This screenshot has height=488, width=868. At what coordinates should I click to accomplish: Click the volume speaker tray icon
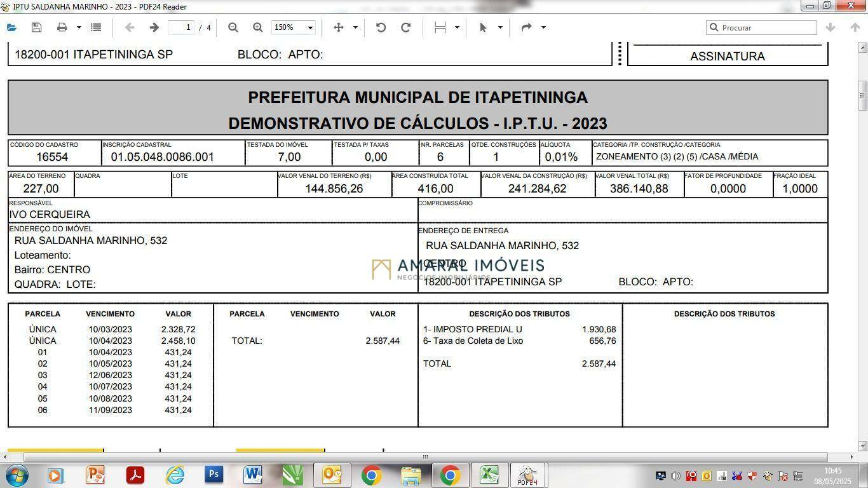(x=675, y=476)
